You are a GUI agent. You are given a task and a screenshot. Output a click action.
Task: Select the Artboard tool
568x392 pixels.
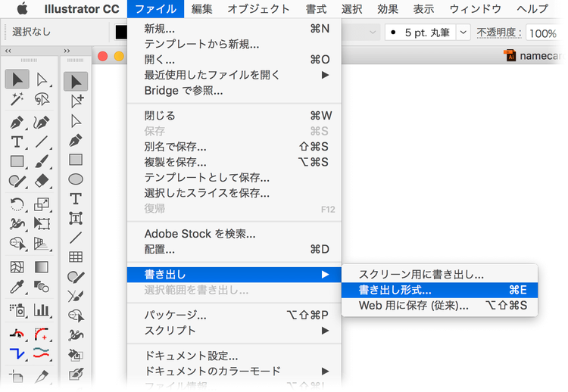[17, 376]
